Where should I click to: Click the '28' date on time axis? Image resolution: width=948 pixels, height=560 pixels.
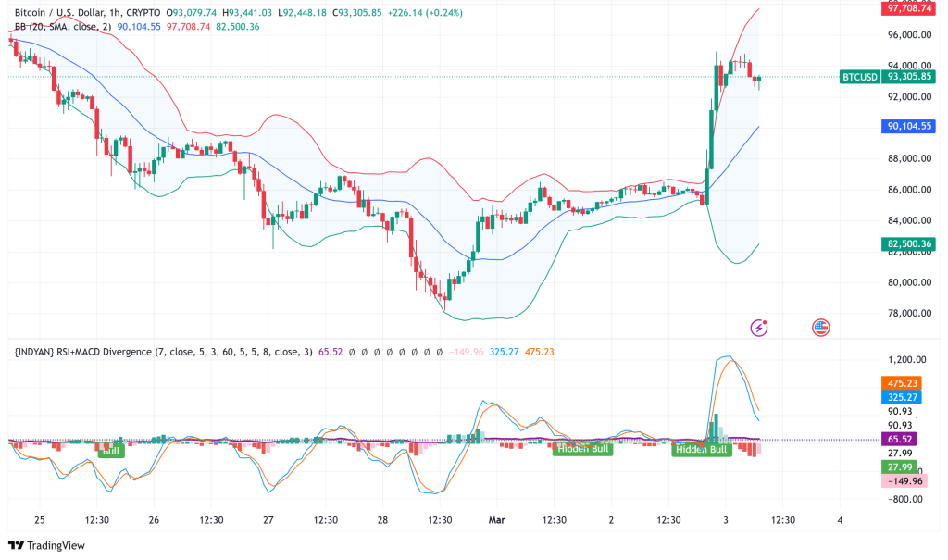[x=382, y=520]
